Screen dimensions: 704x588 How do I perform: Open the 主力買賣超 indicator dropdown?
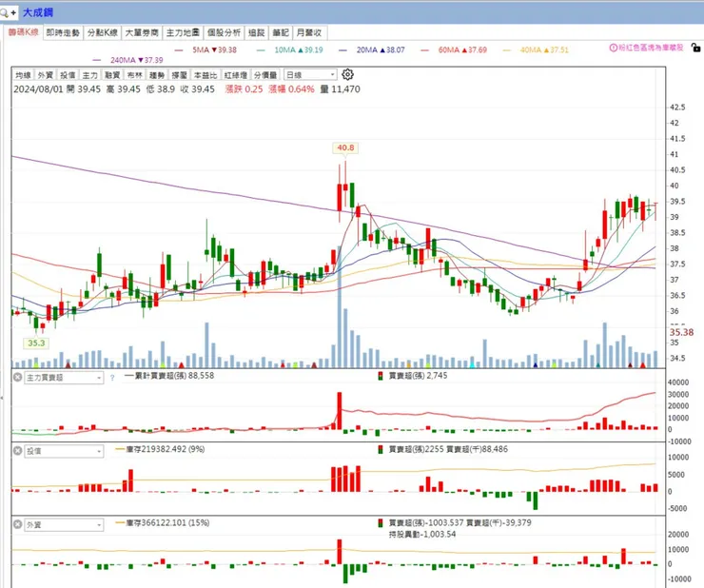click(64, 378)
